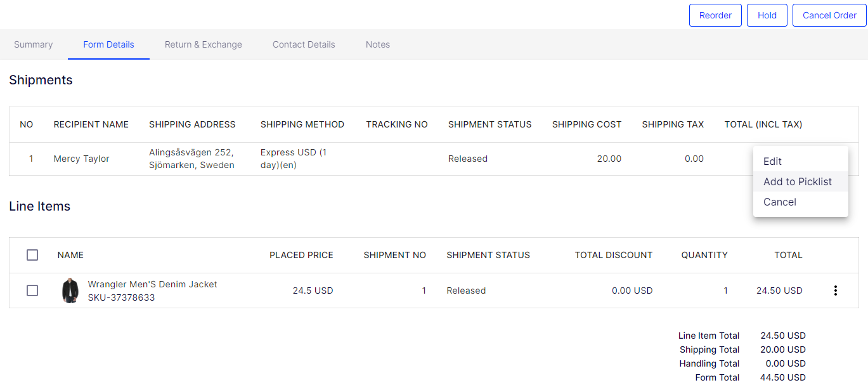Image resolution: width=868 pixels, height=385 pixels.
Task: Select the Form Details tab
Action: coord(108,44)
